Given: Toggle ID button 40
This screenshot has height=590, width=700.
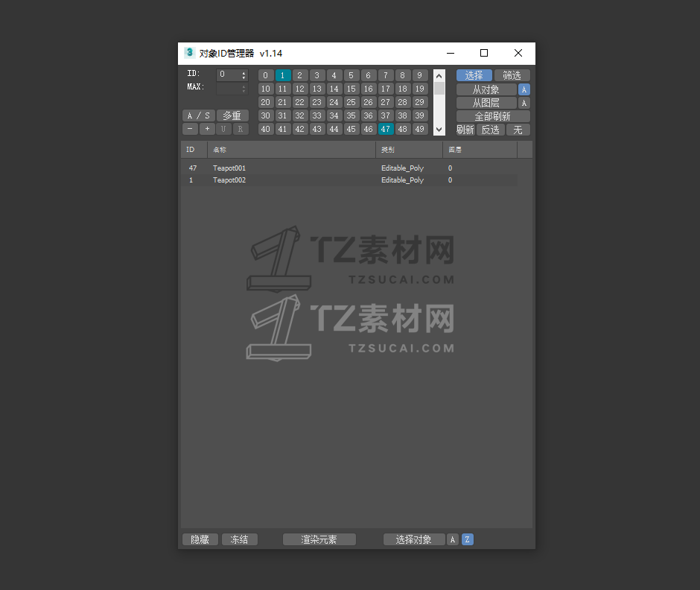Looking at the screenshot, I should 266,129.
